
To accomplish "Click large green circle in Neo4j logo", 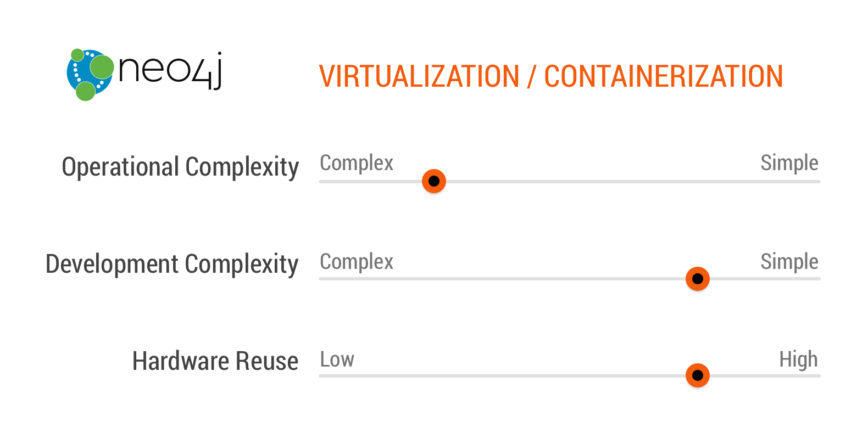I will pyautogui.click(x=102, y=67).
